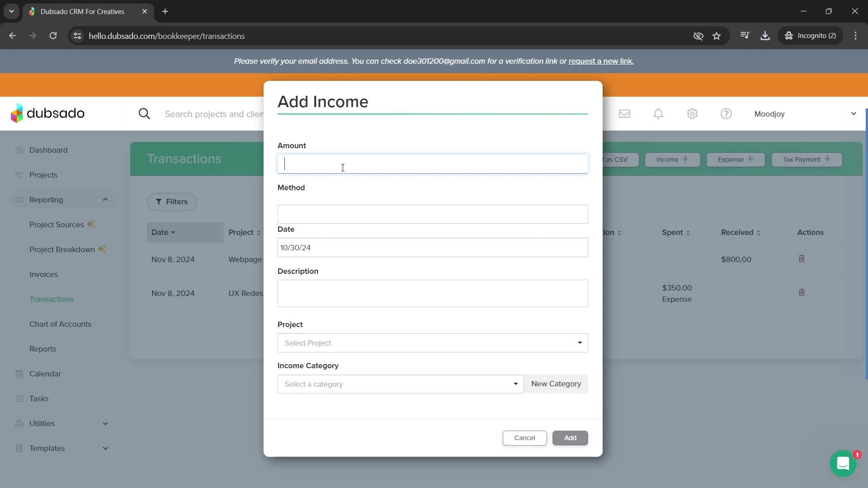Image resolution: width=868 pixels, height=488 pixels.
Task: Open Invoices in the sidebar
Action: [43, 274]
